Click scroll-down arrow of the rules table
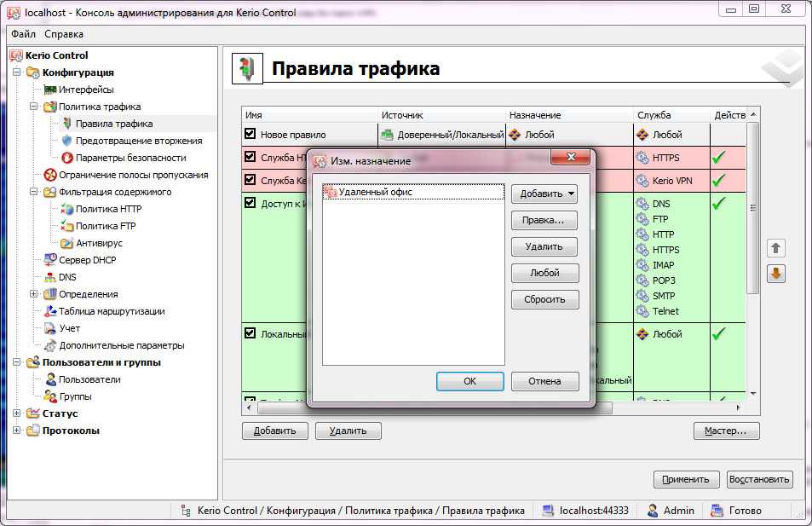The image size is (812, 526). [x=753, y=394]
